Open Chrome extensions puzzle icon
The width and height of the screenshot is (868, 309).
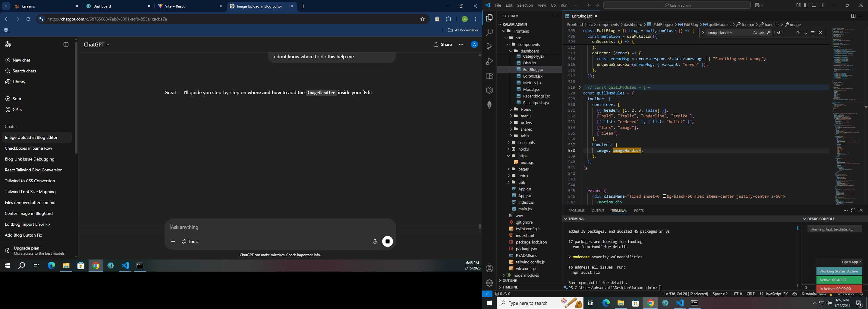(449, 19)
